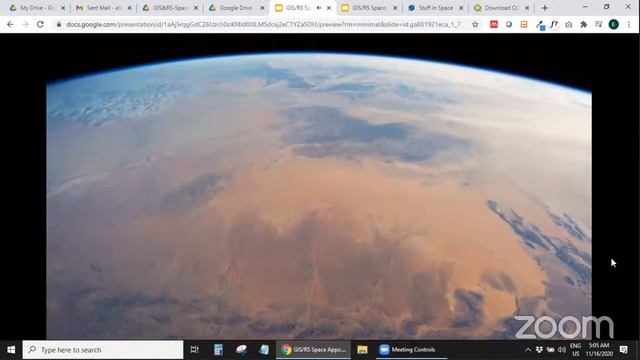
Task: Open the round dark extension icon
Action: 509,24
